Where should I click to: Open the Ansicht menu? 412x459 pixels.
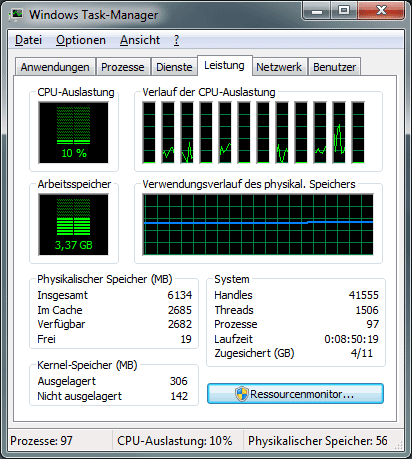[x=140, y=40]
